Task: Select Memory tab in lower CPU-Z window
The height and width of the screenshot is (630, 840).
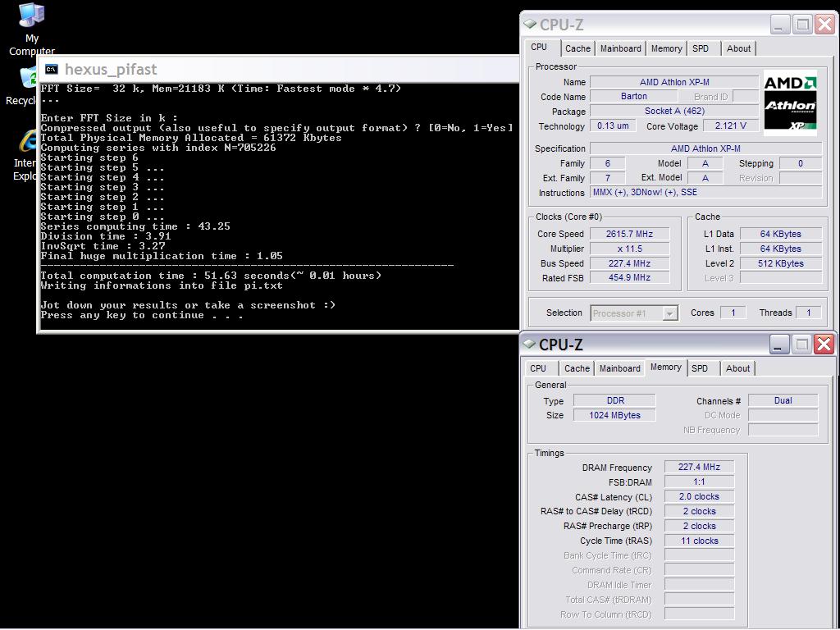Action: (666, 367)
